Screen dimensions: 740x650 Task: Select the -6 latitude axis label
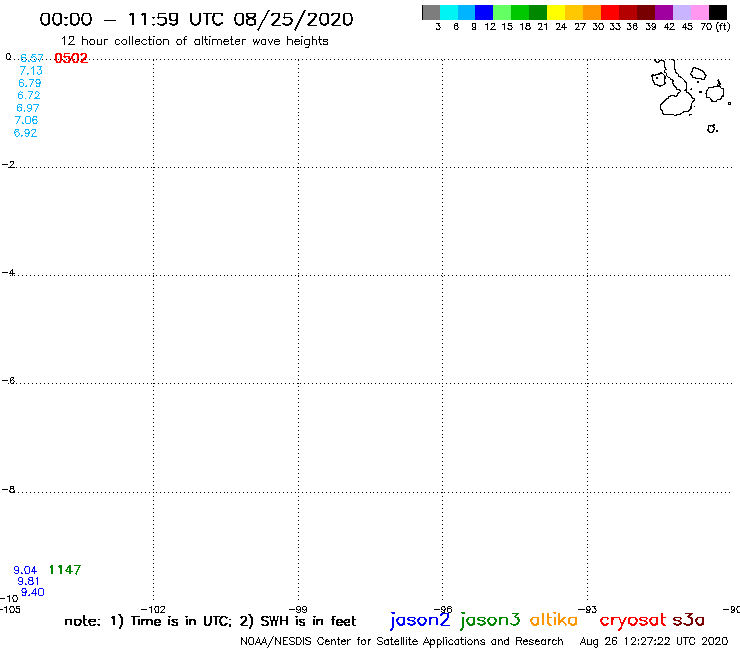8,380
